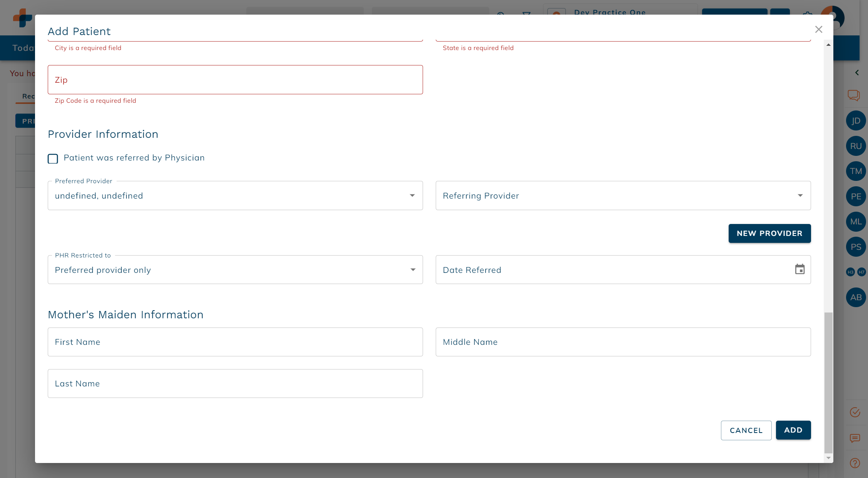Select the tasks check-circle icon in sidebar
Viewport: 868px width, 478px height.
855,413
